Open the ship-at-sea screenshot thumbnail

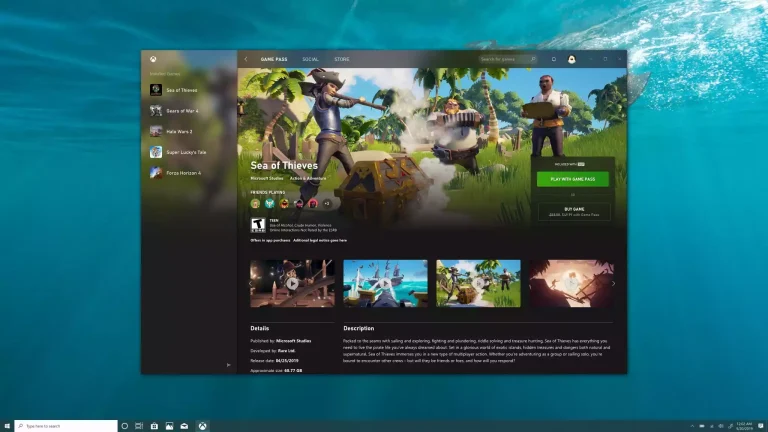385,283
